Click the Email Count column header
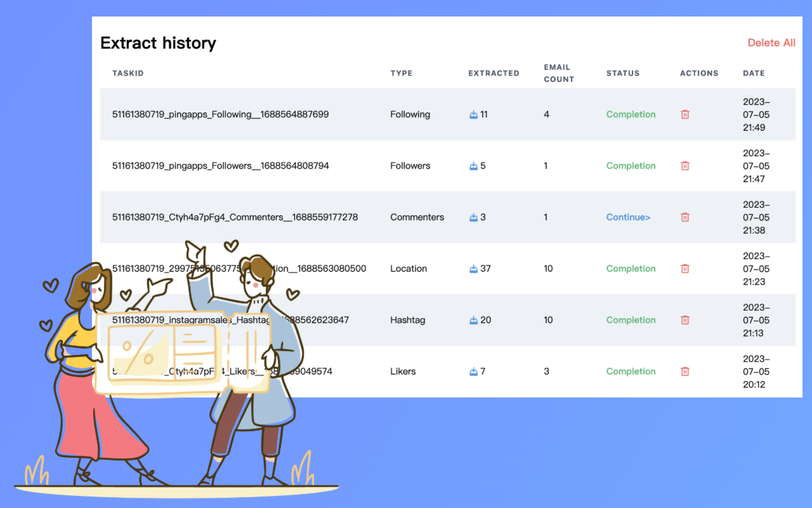The image size is (812, 508). [x=558, y=73]
